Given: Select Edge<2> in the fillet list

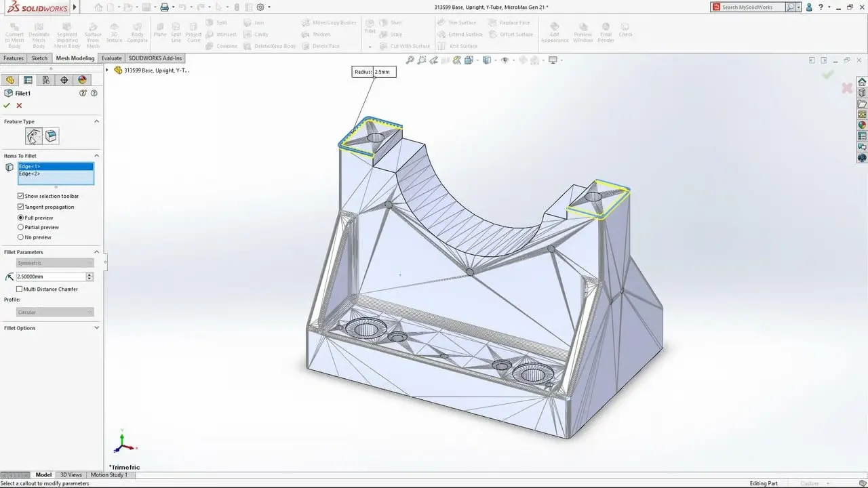Looking at the screenshot, I should pyautogui.click(x=56, y=174).
